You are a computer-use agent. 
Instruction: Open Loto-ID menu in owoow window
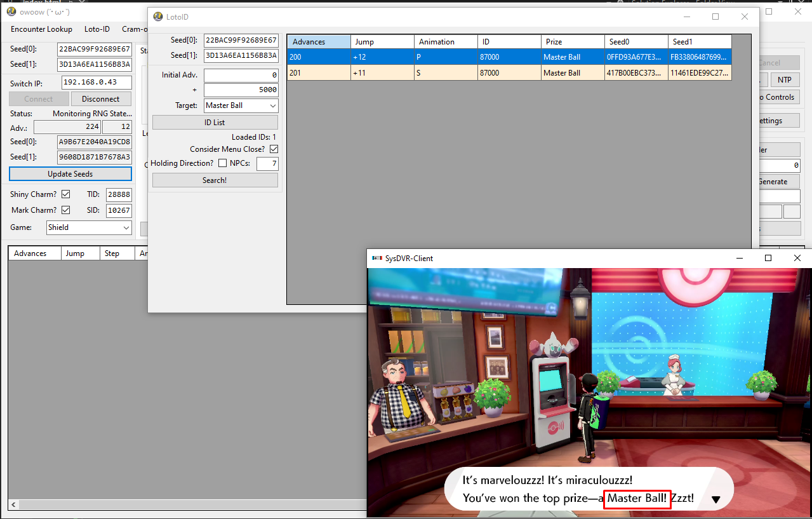pos(97,29)
